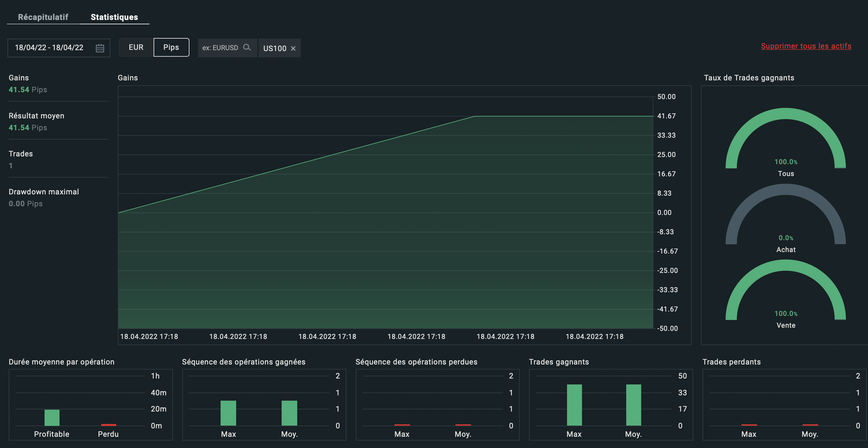This screenshot has width=868, height=448.
Task: Select the Statistiques tab
Action: coord(114,17)
